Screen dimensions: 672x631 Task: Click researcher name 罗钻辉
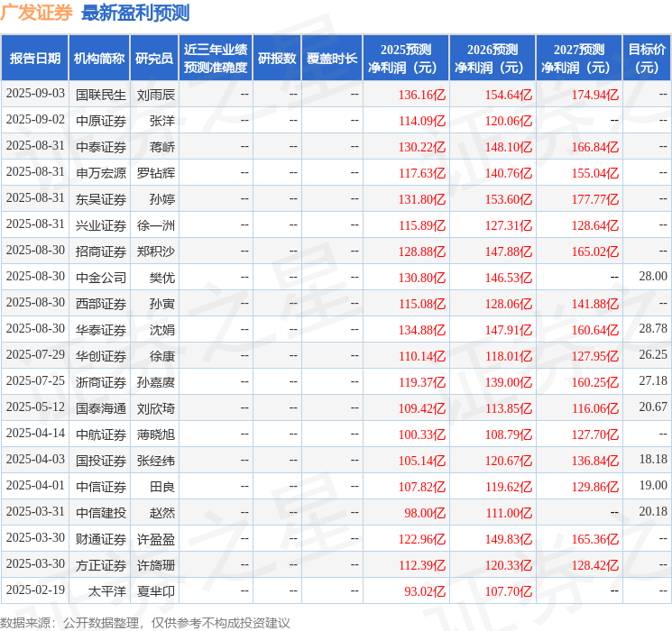point(156,173)
